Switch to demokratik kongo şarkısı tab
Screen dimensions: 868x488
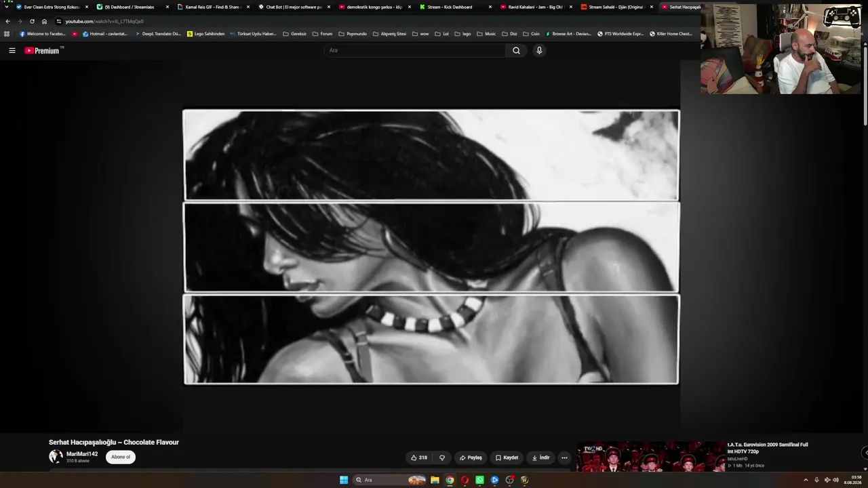pyautogui.click(x=375, y=7)
